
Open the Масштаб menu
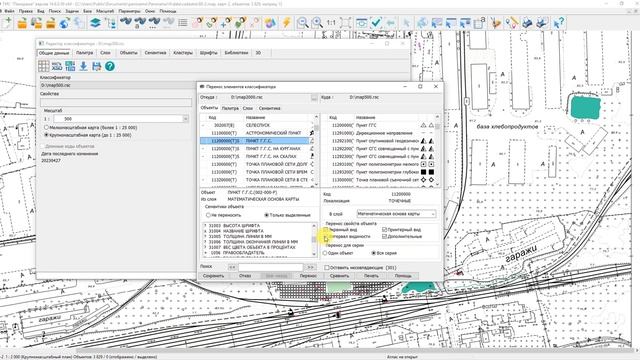(105, 11)
